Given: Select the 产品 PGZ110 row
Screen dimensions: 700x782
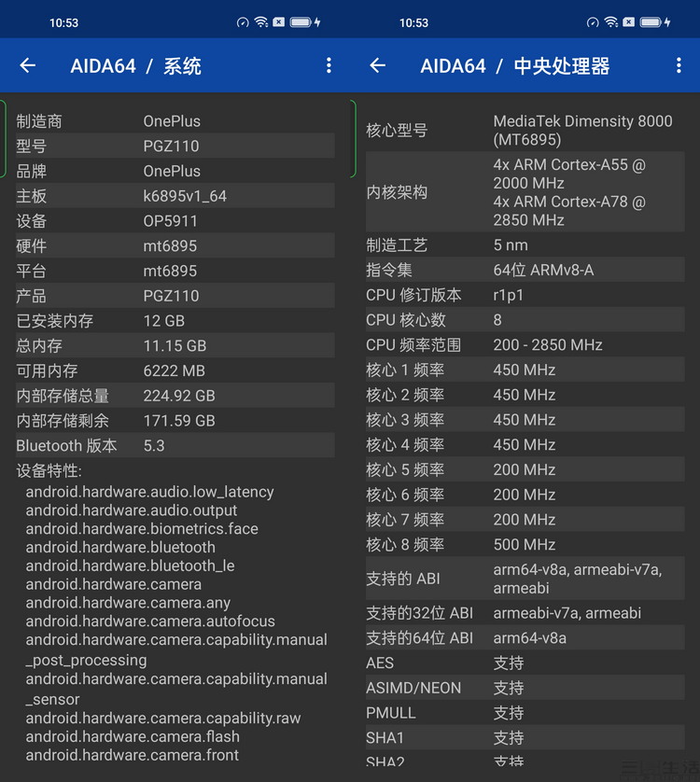Looking at the screenshot, I should tap(175, 295).
